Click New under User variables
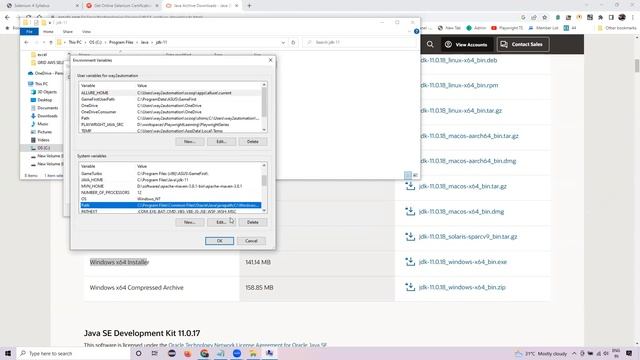640x360 pixels. 189,142
